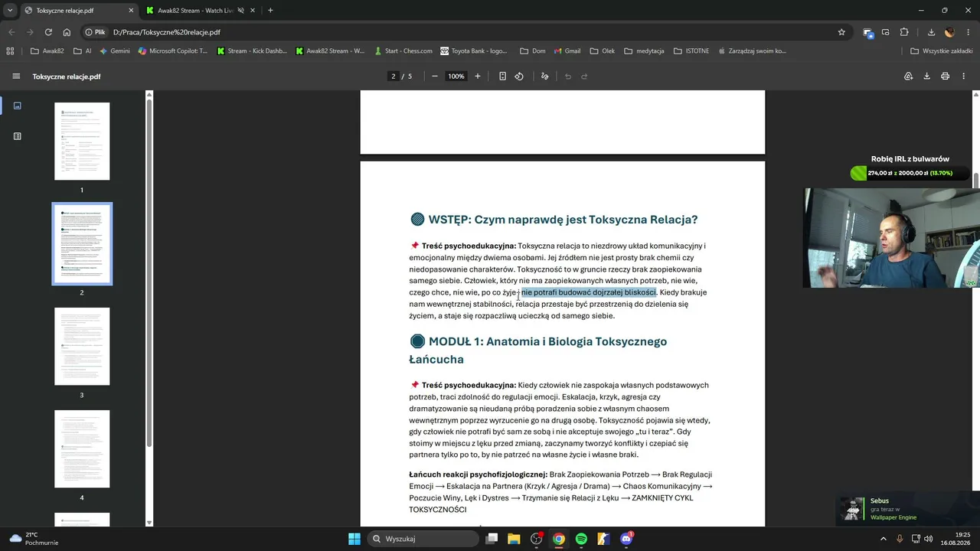Open File Explorer from the taskbar
This screenshot has width=980, height=551.
(x=514, y=539)
